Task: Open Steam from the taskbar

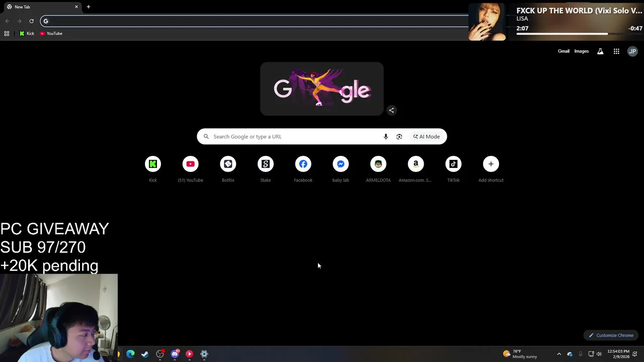Action: tap(145, 354)
